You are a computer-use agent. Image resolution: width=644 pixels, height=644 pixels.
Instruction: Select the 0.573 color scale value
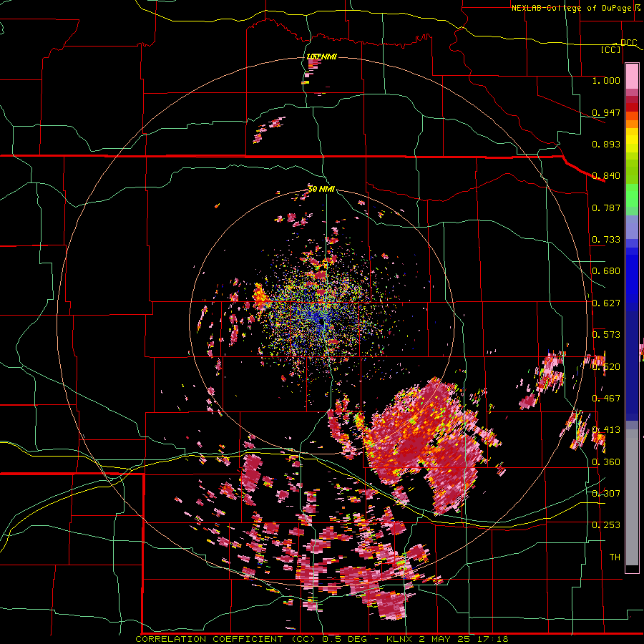[606, 334]
